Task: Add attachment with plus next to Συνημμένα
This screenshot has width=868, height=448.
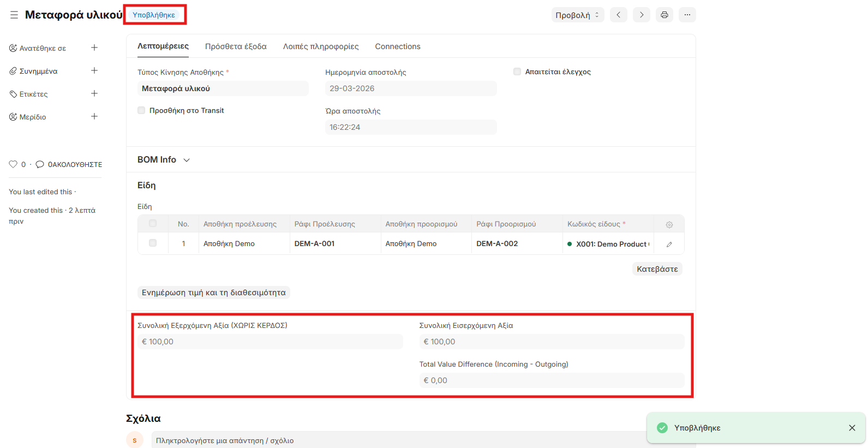Action: [x=94, y=71]
